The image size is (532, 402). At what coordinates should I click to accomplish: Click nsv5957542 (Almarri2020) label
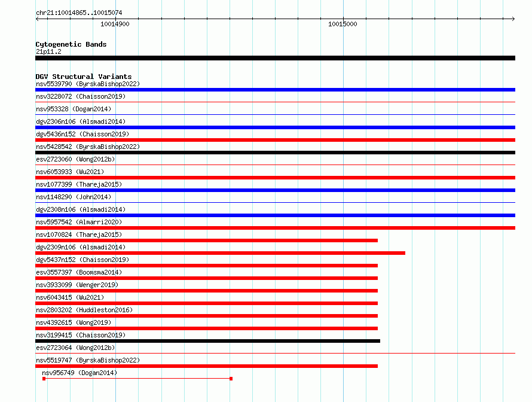tap(79, 222)
